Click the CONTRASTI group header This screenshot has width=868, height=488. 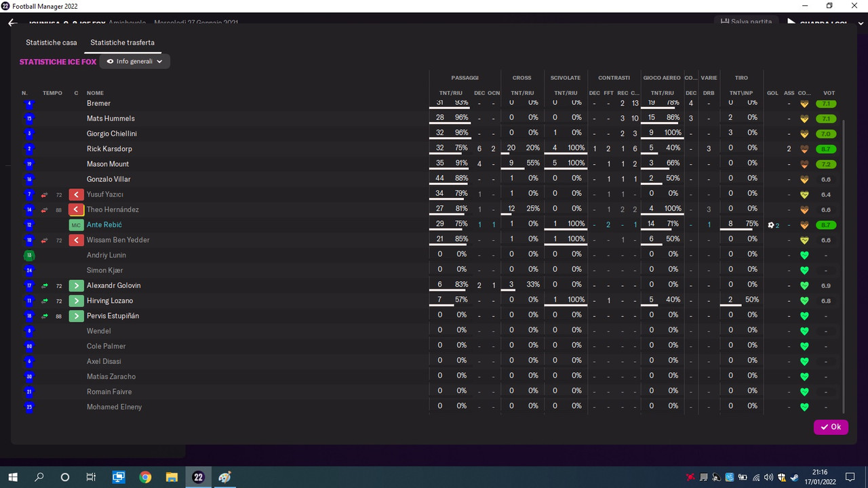[x=614, y=78]
